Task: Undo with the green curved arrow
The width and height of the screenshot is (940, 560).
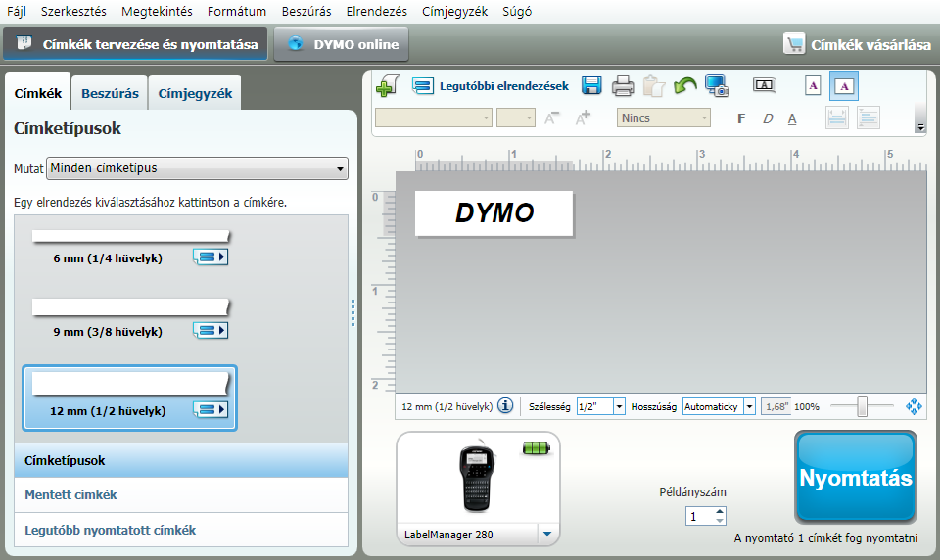Action: tap(684, 86)
